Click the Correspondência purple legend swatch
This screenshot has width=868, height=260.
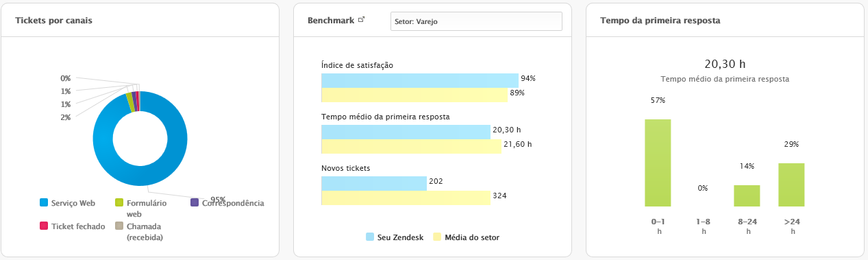click(x=195, y=203)
